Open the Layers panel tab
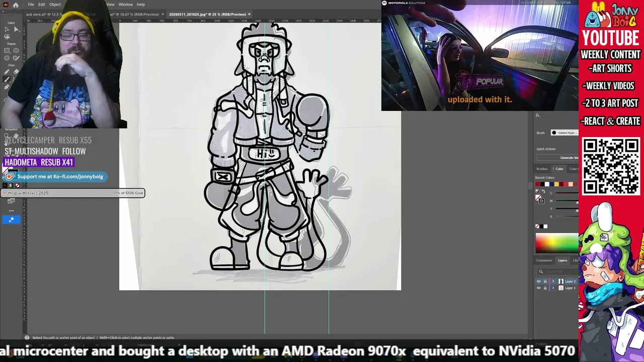The height and width of the screenshot is (362, 644). pos(562,260)
